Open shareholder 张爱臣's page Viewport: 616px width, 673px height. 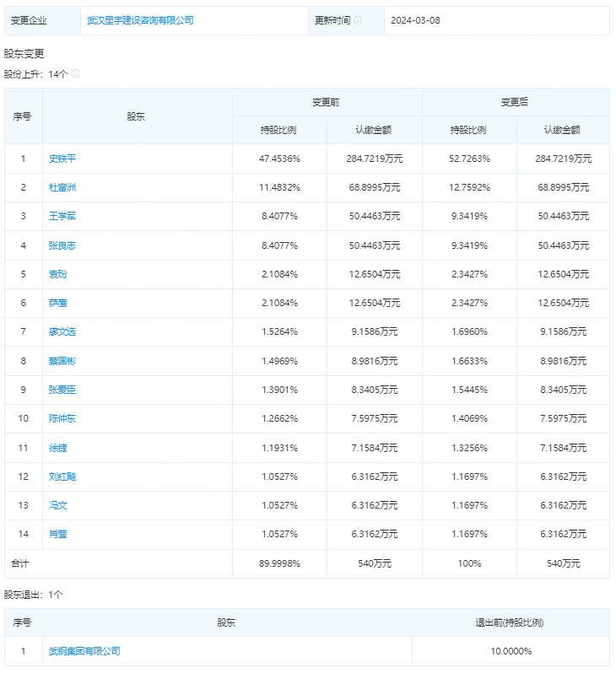pyautogui.click(x=62, y=390)
